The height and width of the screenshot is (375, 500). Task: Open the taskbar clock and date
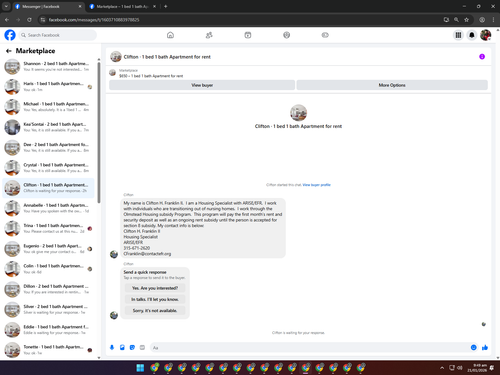[x=477, y=368]
